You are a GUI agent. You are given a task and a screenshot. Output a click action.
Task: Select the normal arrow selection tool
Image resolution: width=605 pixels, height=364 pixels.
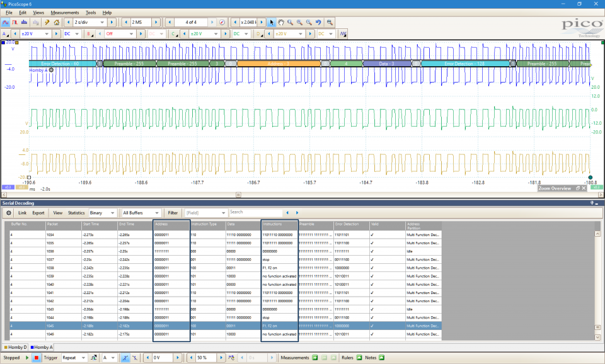(x=272, y=23)
